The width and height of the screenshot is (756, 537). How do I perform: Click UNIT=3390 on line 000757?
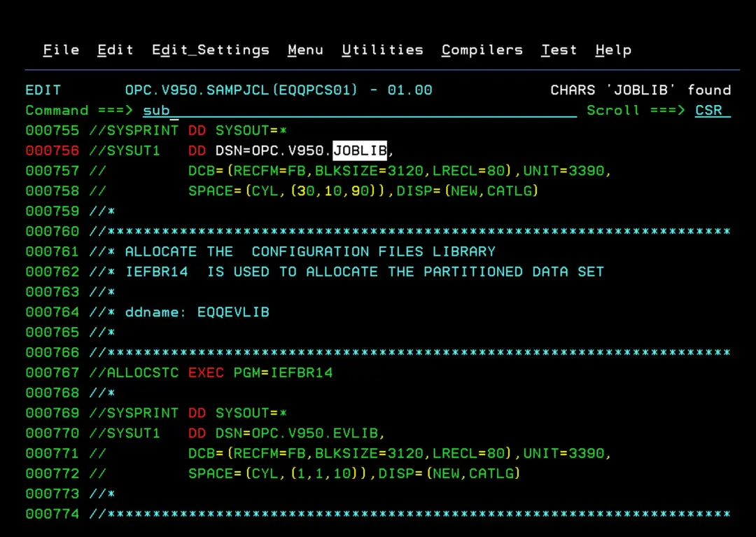click(563, 171)
